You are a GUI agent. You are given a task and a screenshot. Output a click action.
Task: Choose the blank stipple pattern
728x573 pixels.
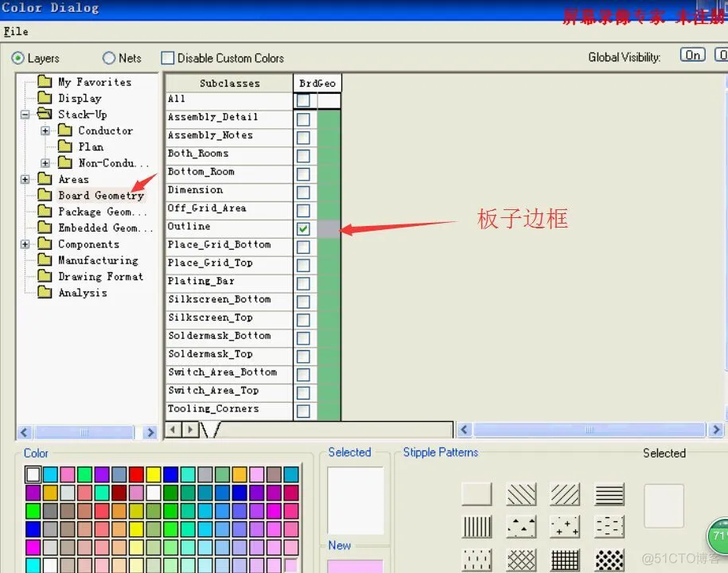tap(477, 494)
